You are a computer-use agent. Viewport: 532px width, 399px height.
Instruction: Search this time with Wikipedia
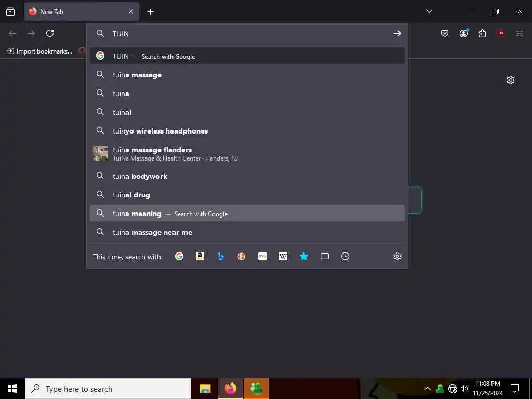[x=283, y=256]
